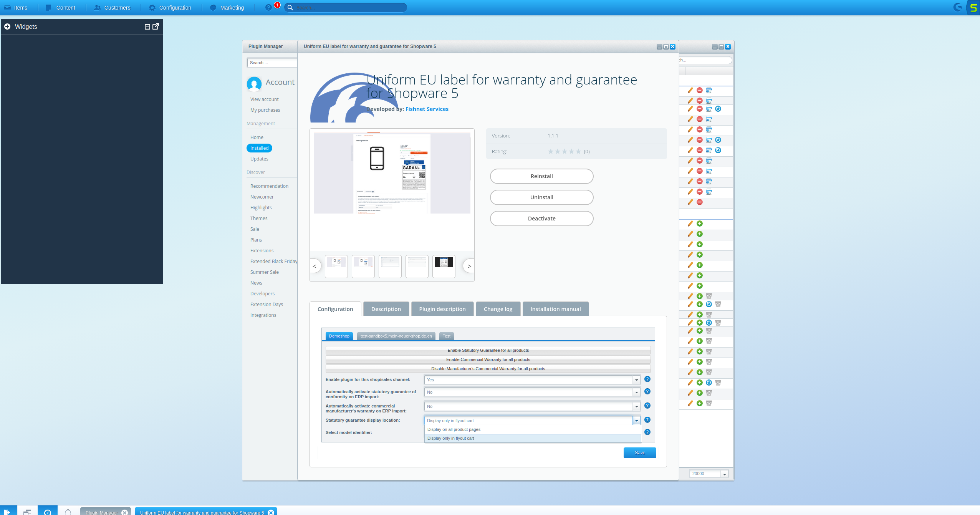This screenshot has width=980, height=515.
Task: Click the Uninstall button
Action: tap(541, 197)
